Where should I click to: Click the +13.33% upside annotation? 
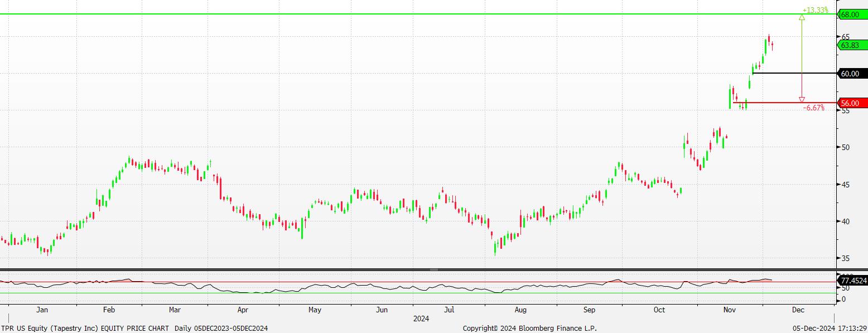point(815,9)
